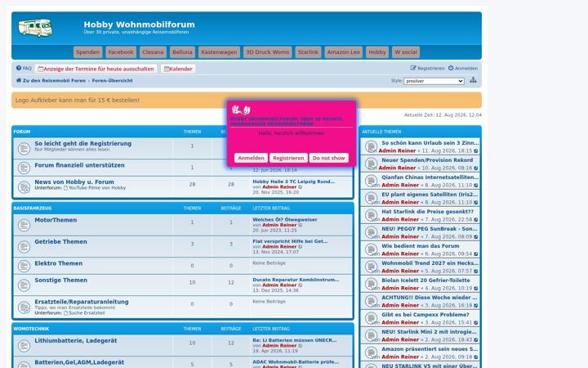Open Forum finanziell unterstützen

(79, 165)
